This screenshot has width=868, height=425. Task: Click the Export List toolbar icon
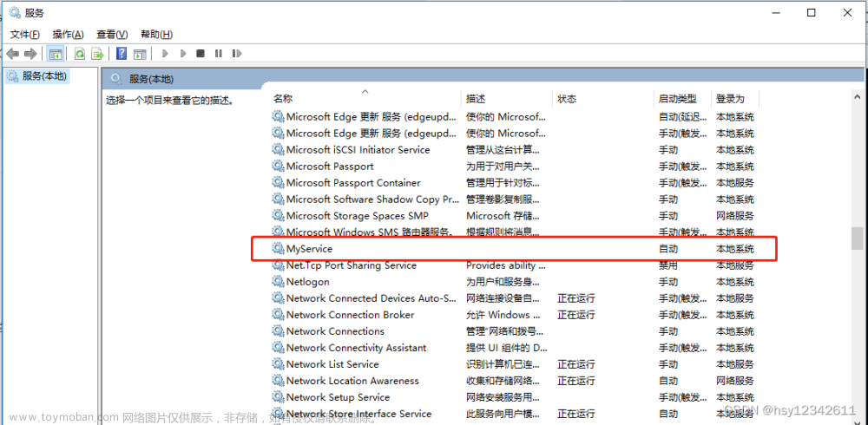98,54
